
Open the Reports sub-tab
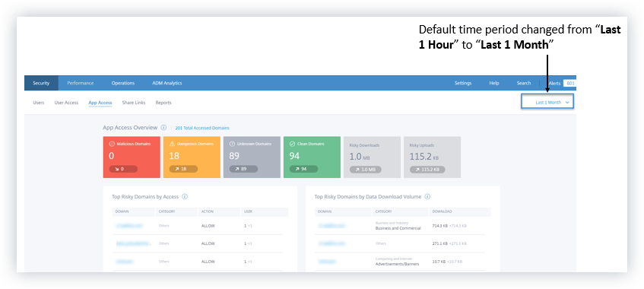pos(163,103)
